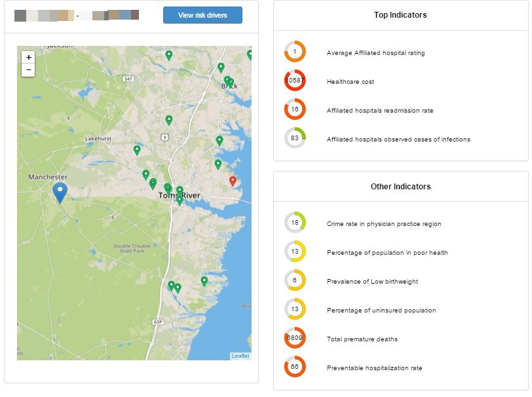Image resolution: width=532 pixels, height=397 pixels.
Task: Click the Toms River label on the map
Action: [179, 196]
